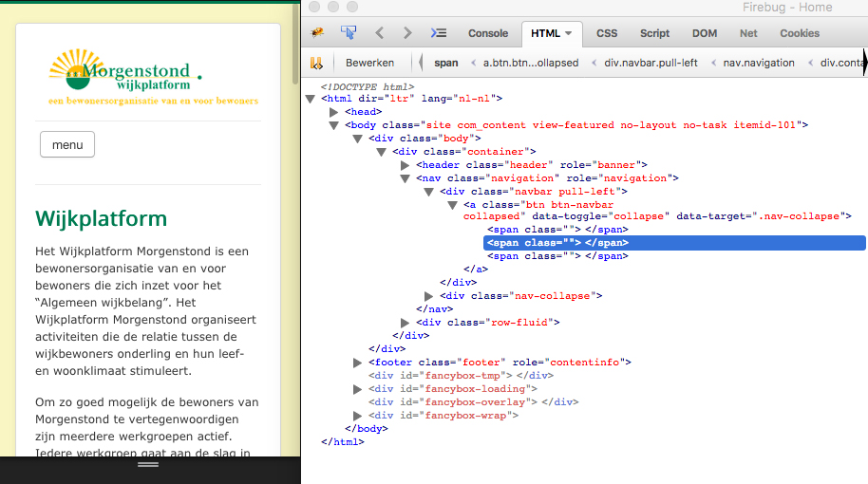This screenshot has height=484, width=868.
Task: Collapse the body node
Action: pos(333,125)
